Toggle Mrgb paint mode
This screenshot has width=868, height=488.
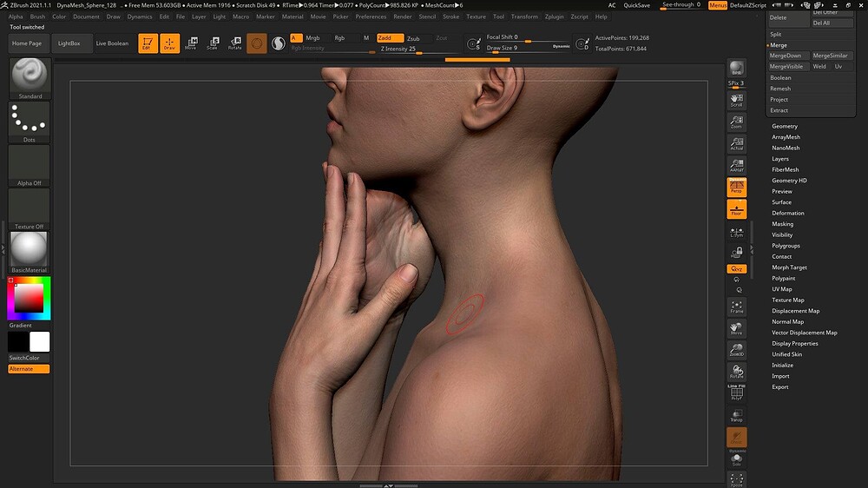coord(312,37)
